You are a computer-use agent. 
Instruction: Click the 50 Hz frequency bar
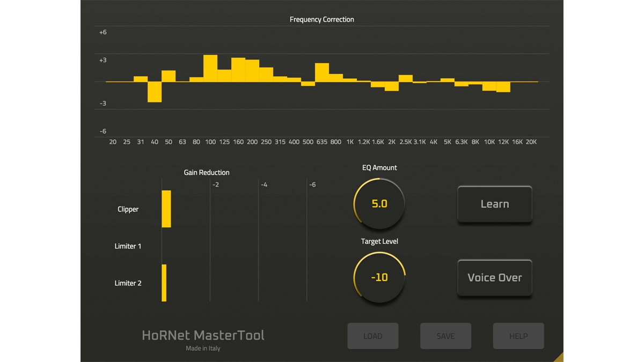coord(169,76)
